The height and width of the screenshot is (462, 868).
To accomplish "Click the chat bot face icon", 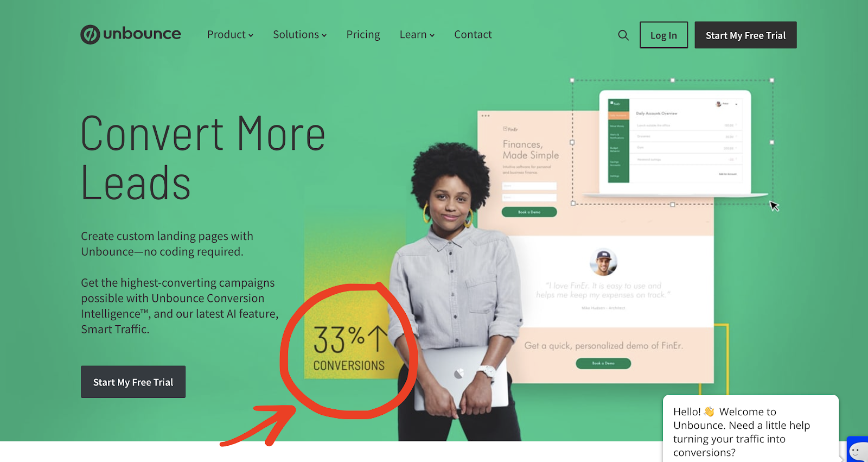I will [x=857, y=450].
